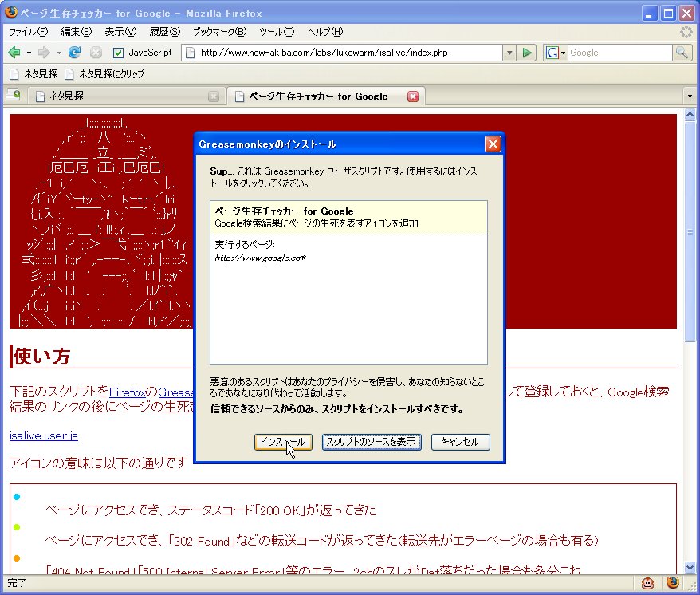700x595 pixels.
Task: Click the page icon in the address bar
Action: (191, 53)
